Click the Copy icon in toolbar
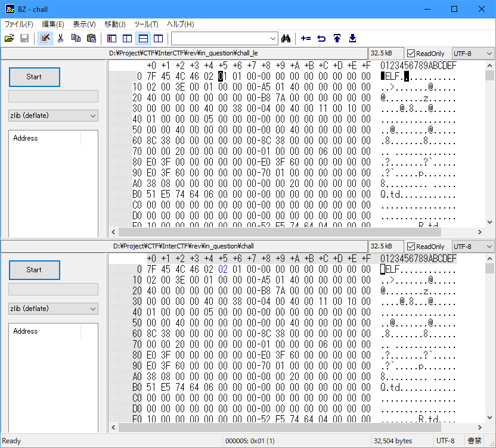 (x=76, y=39)
